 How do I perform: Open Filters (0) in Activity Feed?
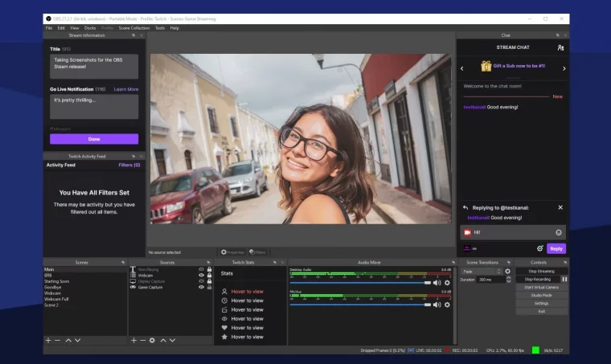click(x=129, y=165)
